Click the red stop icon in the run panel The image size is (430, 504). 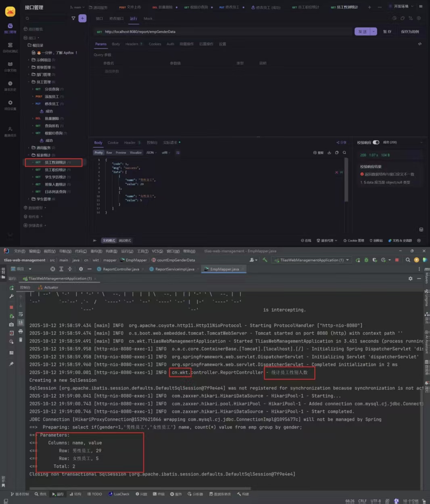click(11, 307)
